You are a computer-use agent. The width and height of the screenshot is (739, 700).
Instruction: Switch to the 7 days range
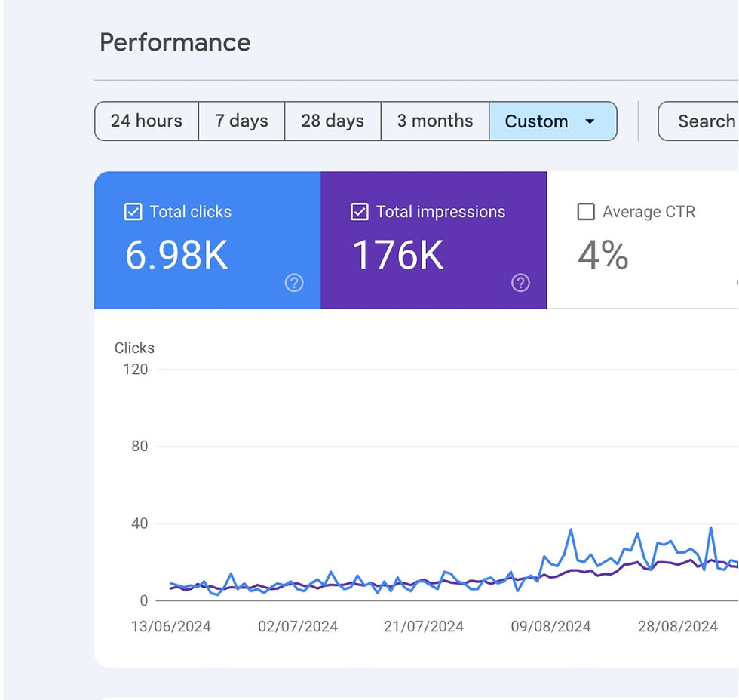[241, 121]
